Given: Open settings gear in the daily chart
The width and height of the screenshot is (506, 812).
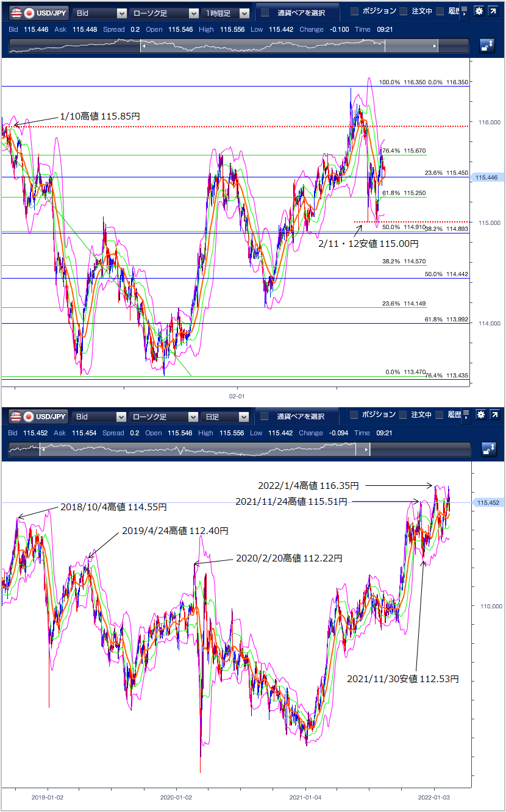Looking at the screenshot, I should pos(481,416).
